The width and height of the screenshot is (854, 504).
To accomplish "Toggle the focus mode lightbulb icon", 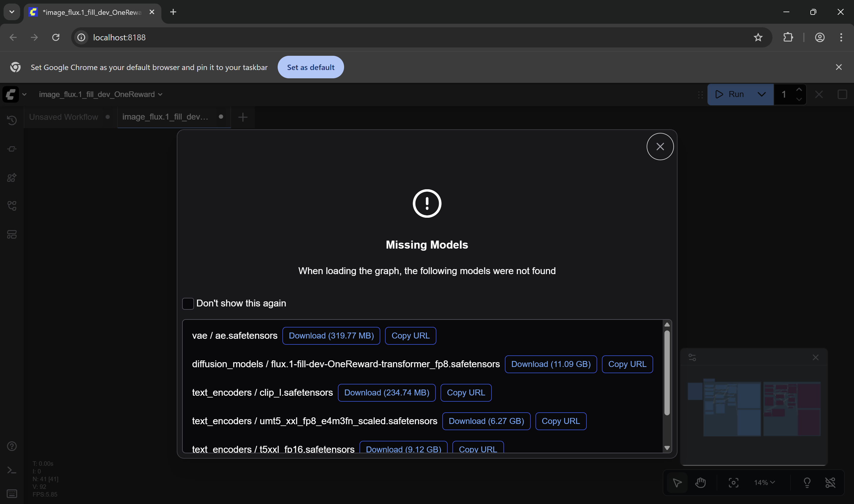I will click(x=807, y=483).
